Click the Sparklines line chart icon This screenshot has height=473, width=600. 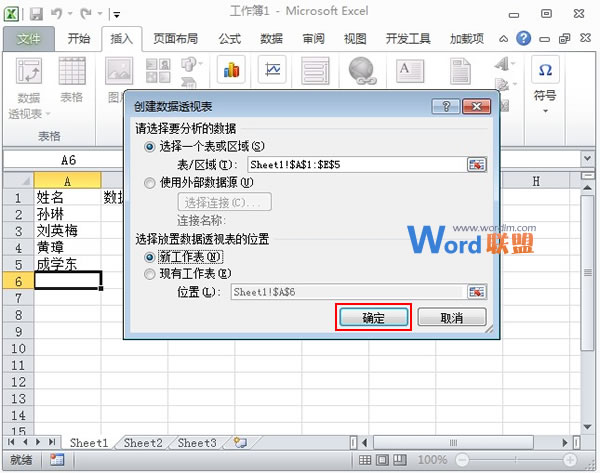tap(272, 70)
